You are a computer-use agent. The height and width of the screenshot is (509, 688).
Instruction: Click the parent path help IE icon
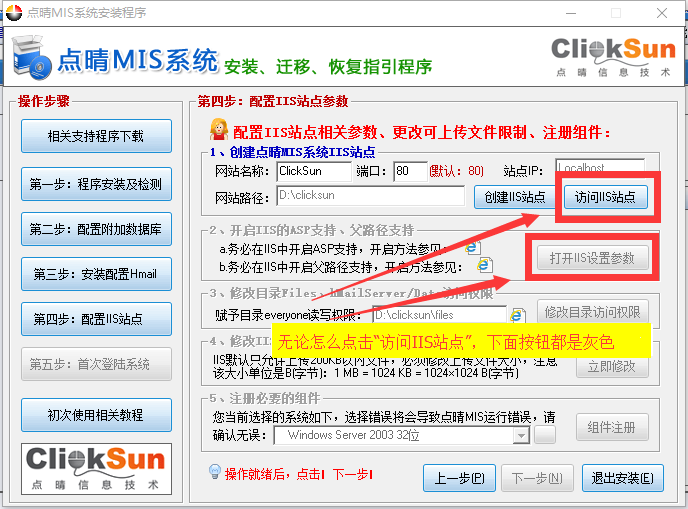[485, 265]
